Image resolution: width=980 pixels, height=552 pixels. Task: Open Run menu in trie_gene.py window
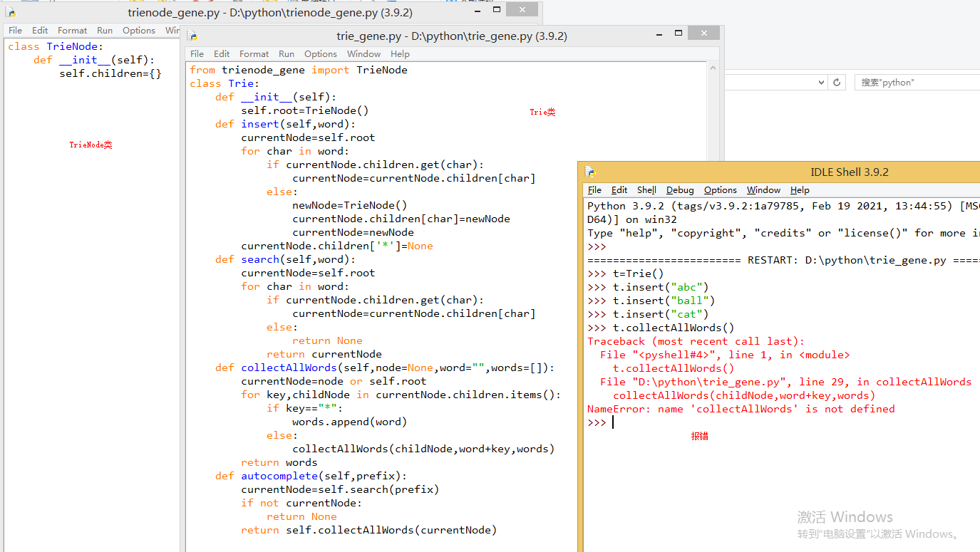pyautogui.click(x=287, y=54)
